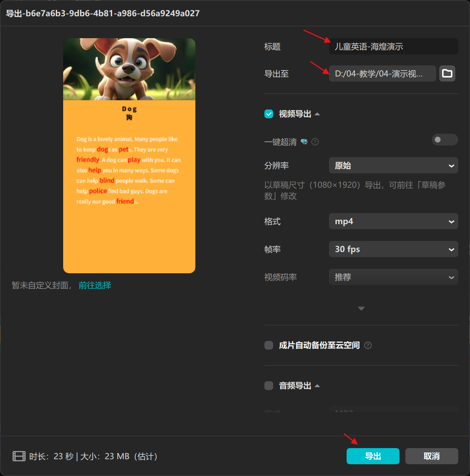Screen dimensions: 470x476
Task: Click the 导出 button to export
Action: (373, 456)
